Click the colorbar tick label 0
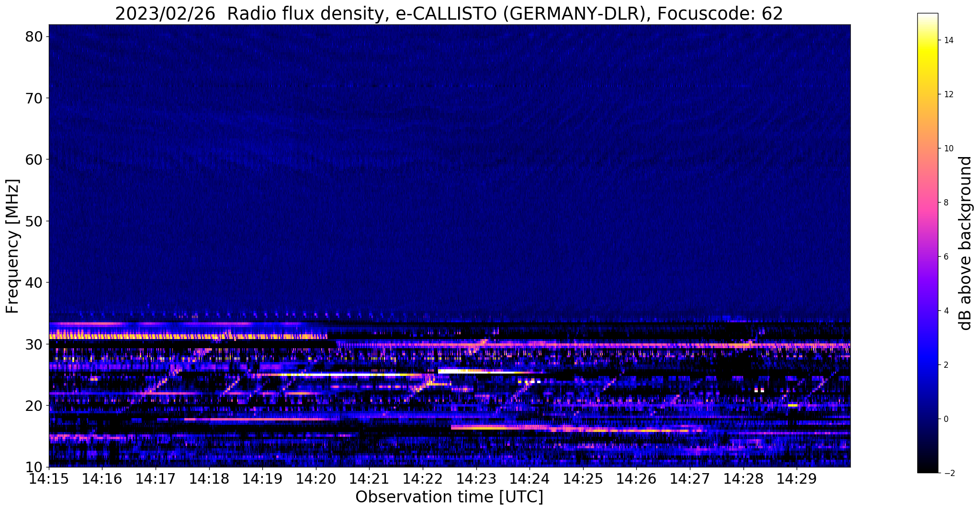980x511 pixels. click(x=946, y=419)
